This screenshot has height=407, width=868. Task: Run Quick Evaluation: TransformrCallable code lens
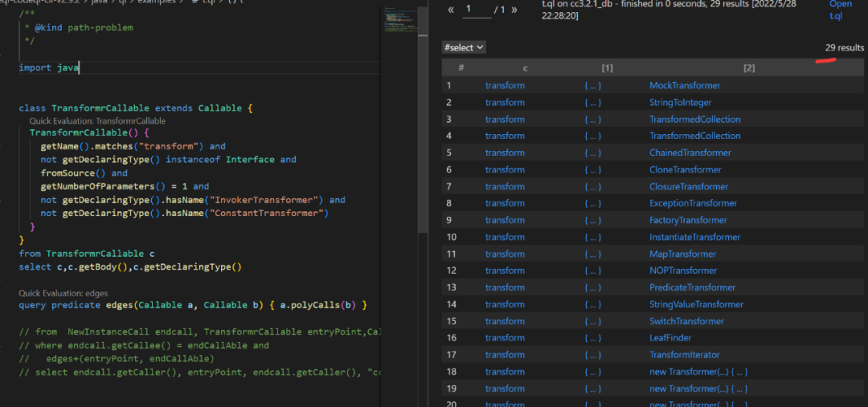[x=97, y=120]
